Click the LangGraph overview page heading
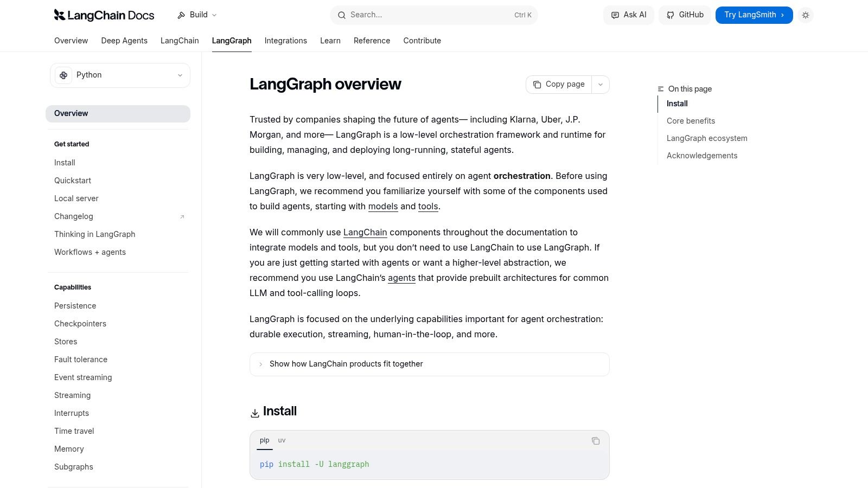The width and height of the screenshot is (868, 488). [x=325, y=85]
